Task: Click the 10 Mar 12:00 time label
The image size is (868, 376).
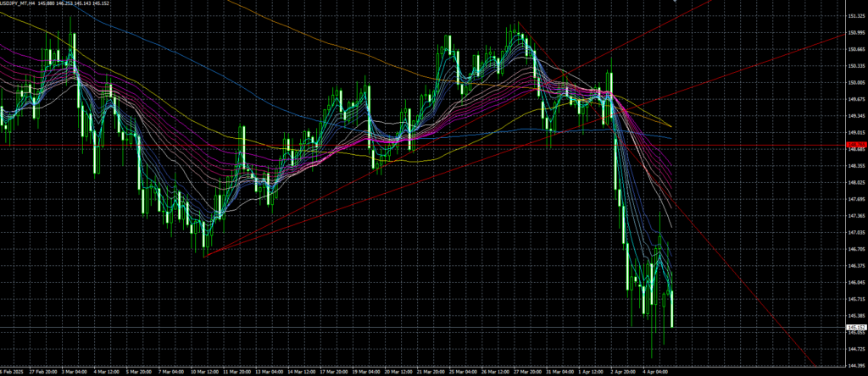Action: pos(205,371)
